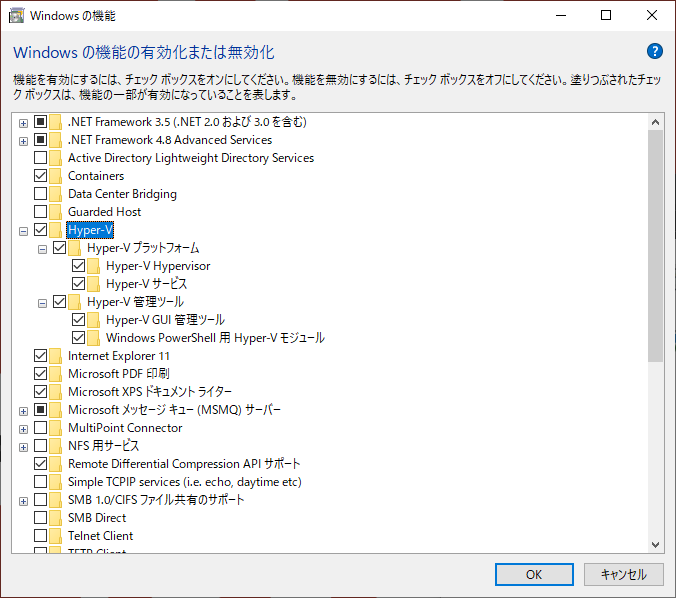Uncheck Windows PowerShell 用 Hyper-V モジュール checkbox

[x=78, y=337]
